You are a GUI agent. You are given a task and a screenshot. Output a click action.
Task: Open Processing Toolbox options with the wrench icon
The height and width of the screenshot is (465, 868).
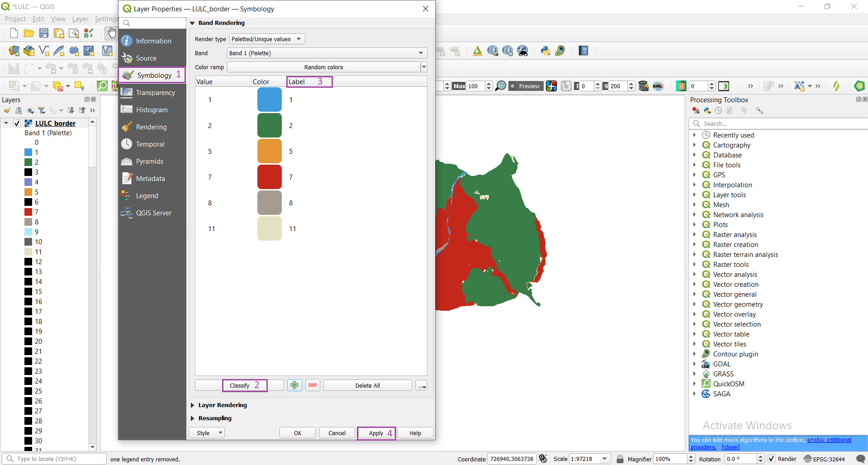pos(759,110)
